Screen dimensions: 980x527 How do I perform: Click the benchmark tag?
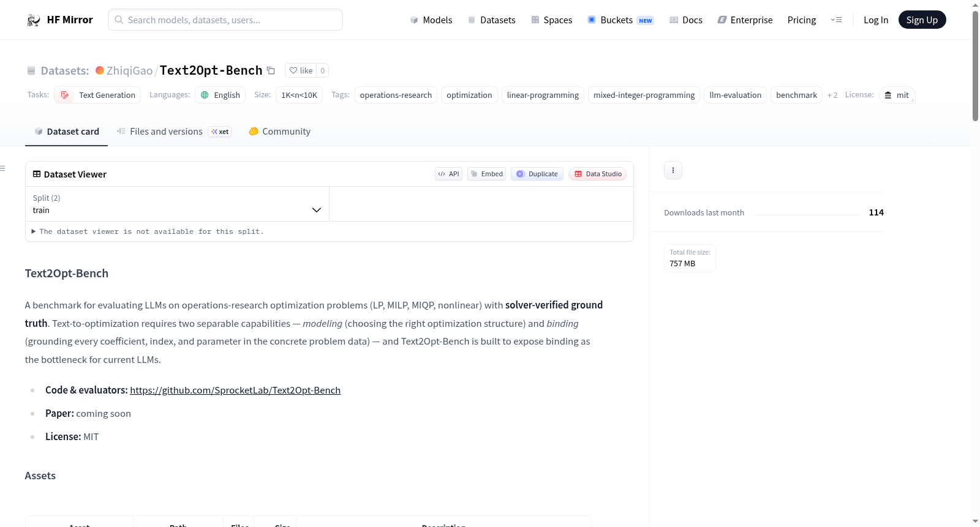(x=796, y=95)
